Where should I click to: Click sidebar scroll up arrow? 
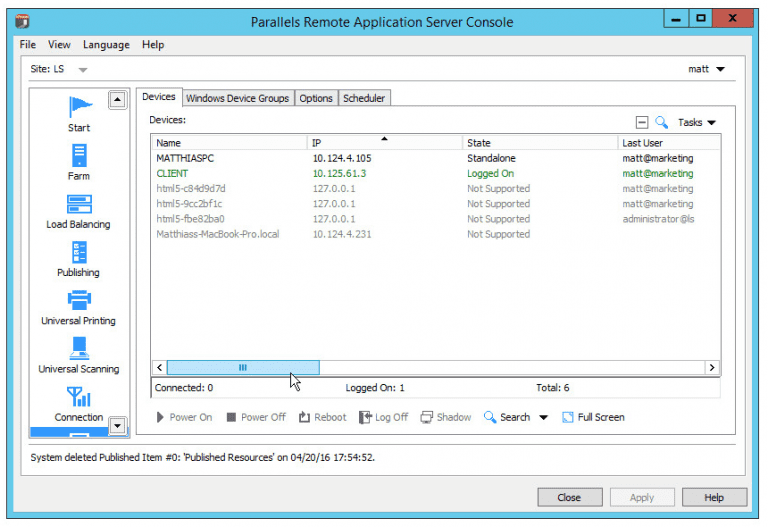(117, 100)
